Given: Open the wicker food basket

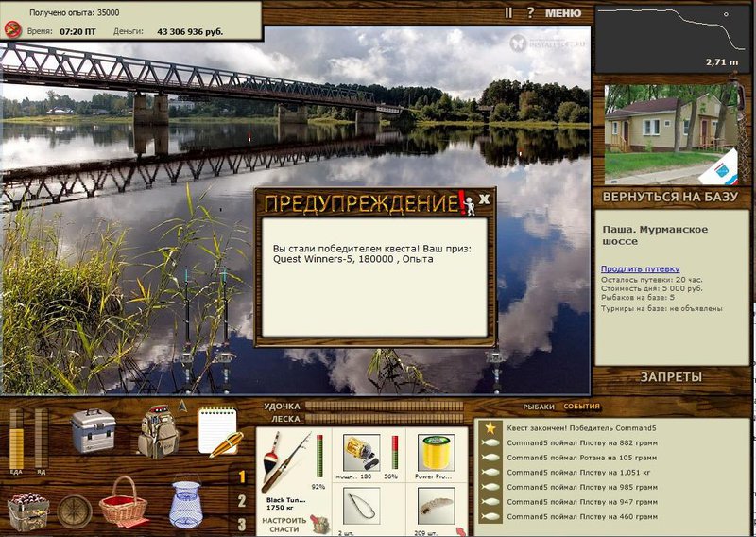Looking at the screenshot, I should pos(124,502).
